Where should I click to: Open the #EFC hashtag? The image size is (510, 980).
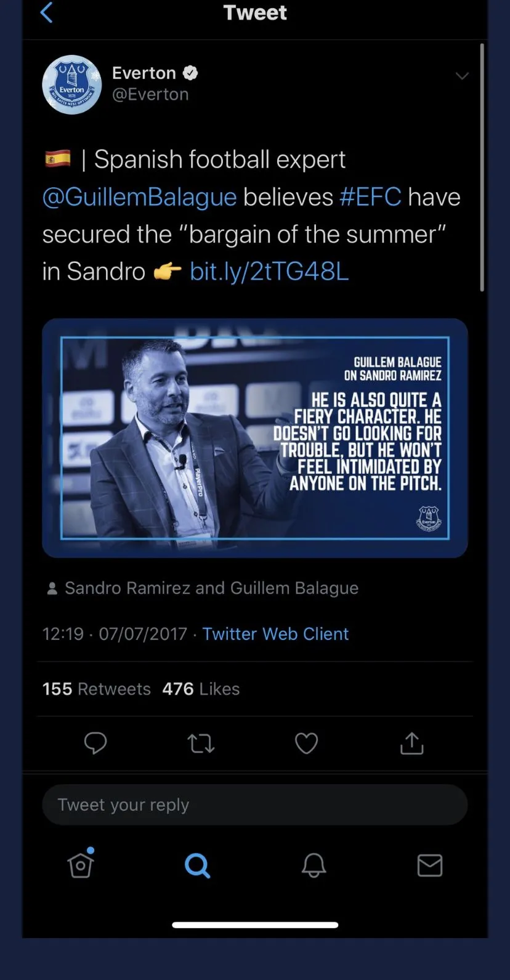coord(370,197)
